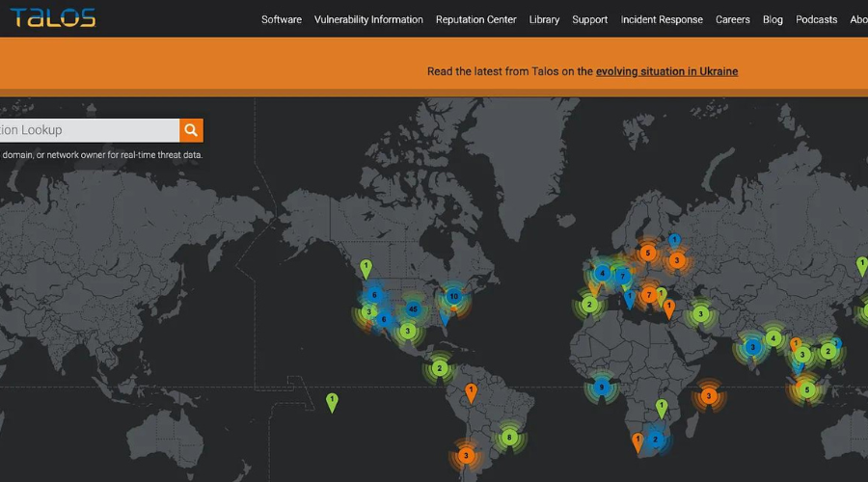Select blue cluster marker 3 over India

[752, 348]
